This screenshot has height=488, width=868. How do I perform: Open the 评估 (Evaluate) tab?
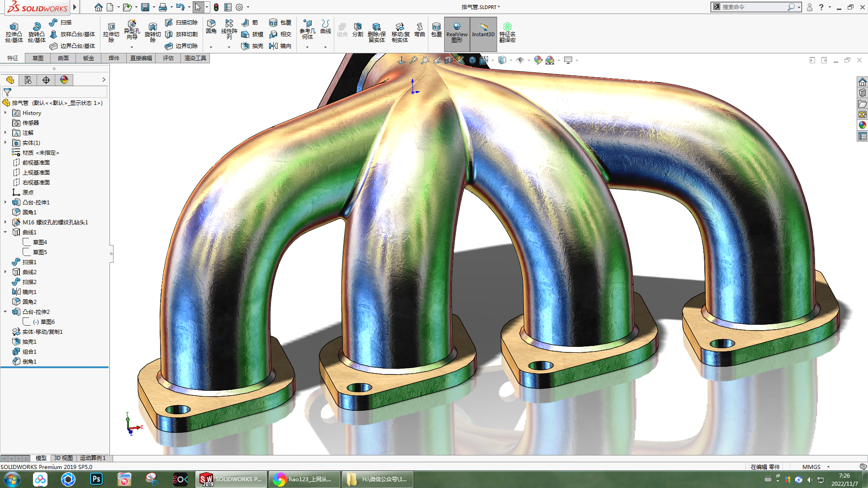[168, 58]
